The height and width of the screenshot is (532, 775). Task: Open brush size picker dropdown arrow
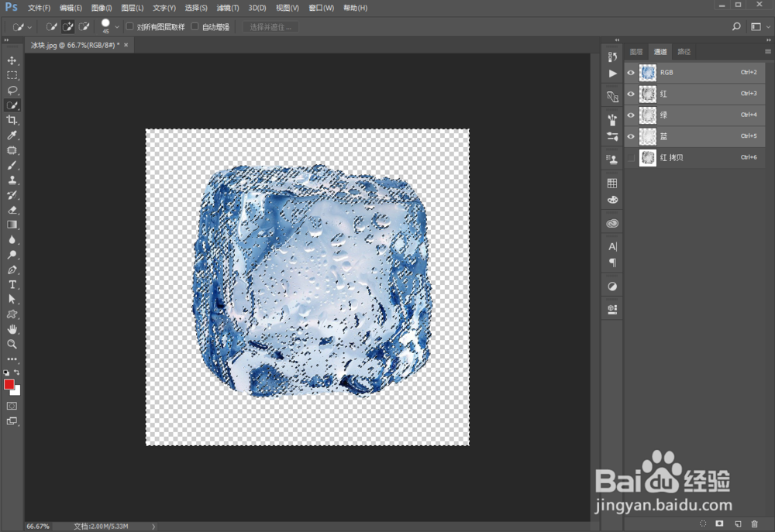tap(117, 27)
